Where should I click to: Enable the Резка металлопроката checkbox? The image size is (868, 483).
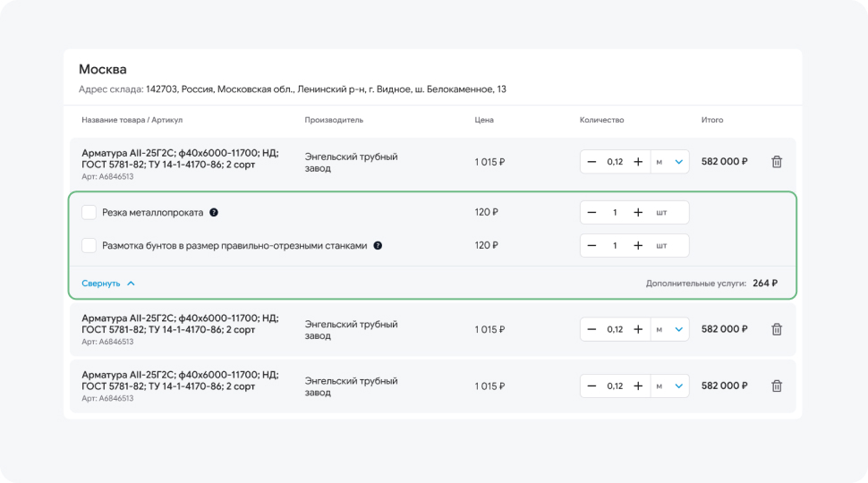(x=89, y=213)
